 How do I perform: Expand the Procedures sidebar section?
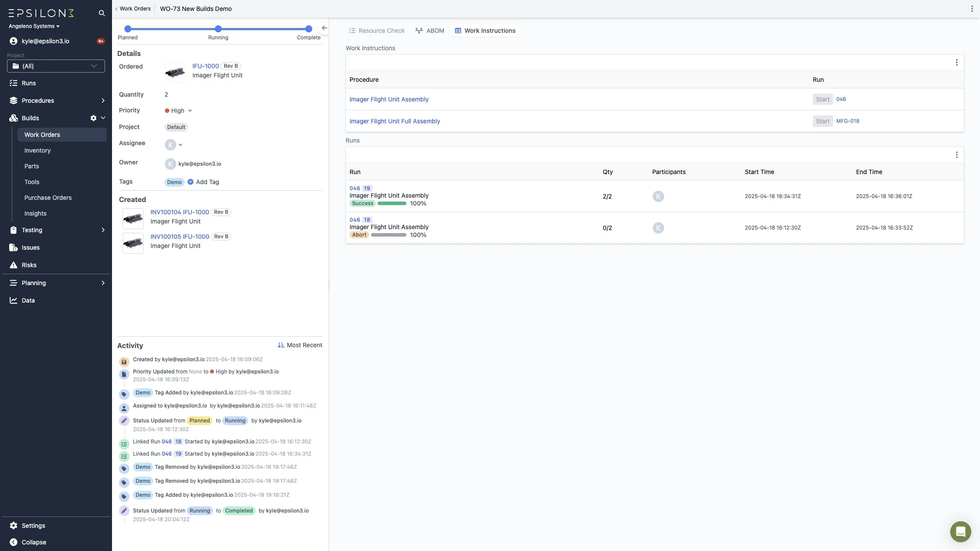[103, 101]
